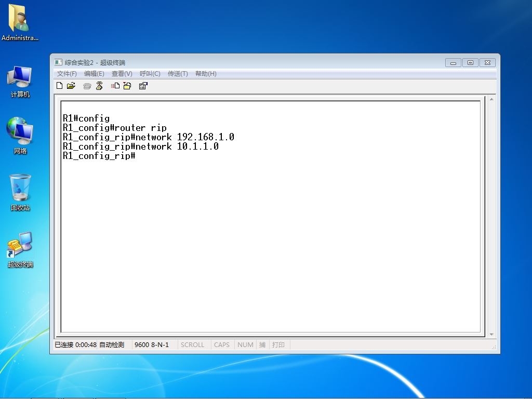Click the 9600 8-N-1 status entry
This screenshot has height=399, width=532.
click(152, 345)
